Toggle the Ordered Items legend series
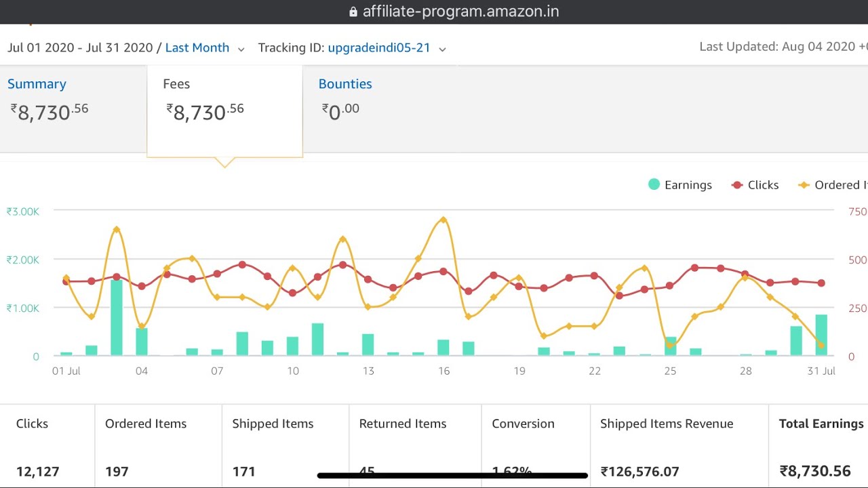Viewport: 868px width, 488px height. (x=833, y=185)
